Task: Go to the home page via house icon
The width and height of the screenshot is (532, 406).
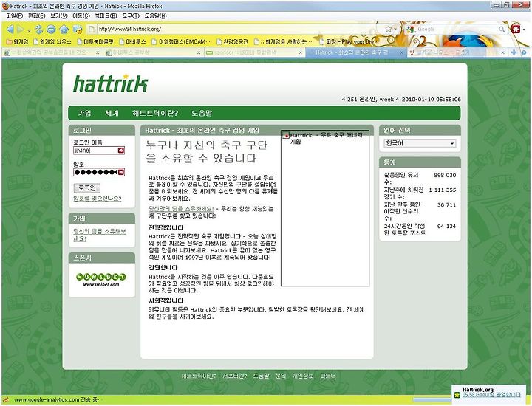Action: [x=64, y=30]
